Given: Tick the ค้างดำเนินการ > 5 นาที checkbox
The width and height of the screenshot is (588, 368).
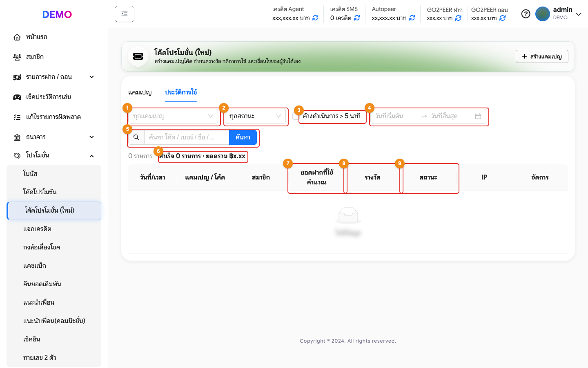Looking at the screenshot, I should point(296,116).
